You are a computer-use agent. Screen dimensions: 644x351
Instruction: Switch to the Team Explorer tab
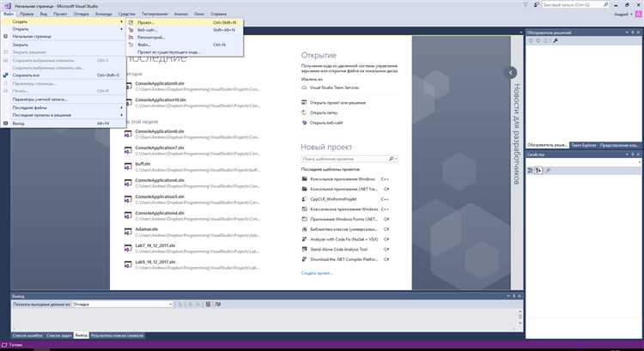tap(583, 145)
